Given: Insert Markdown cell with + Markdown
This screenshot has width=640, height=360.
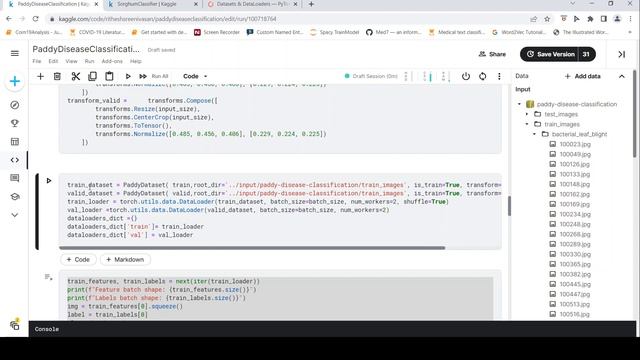Looking at the screenshot, I should coord(125,260).
